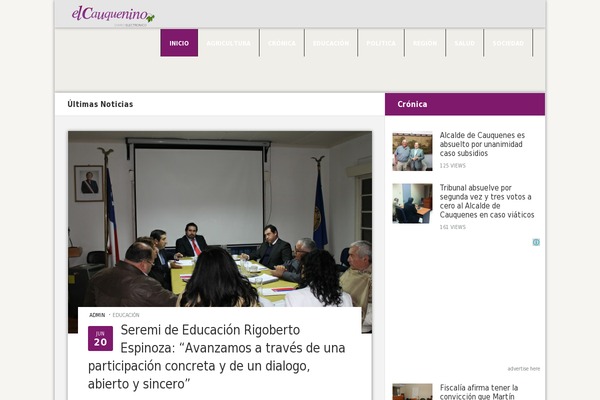Screen dimensions: 600x400
Task: Click the '161 VIEWS' count text
Action: coord(452,227)
